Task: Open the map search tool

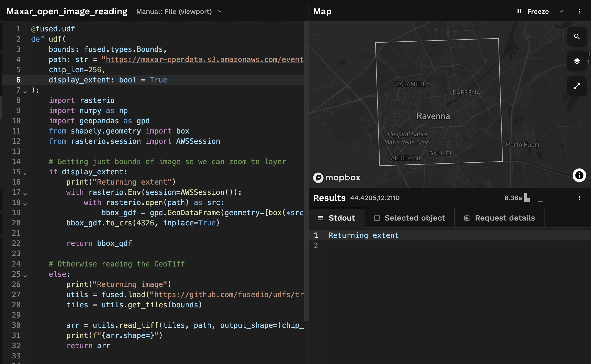Action: tap(577, 37)
